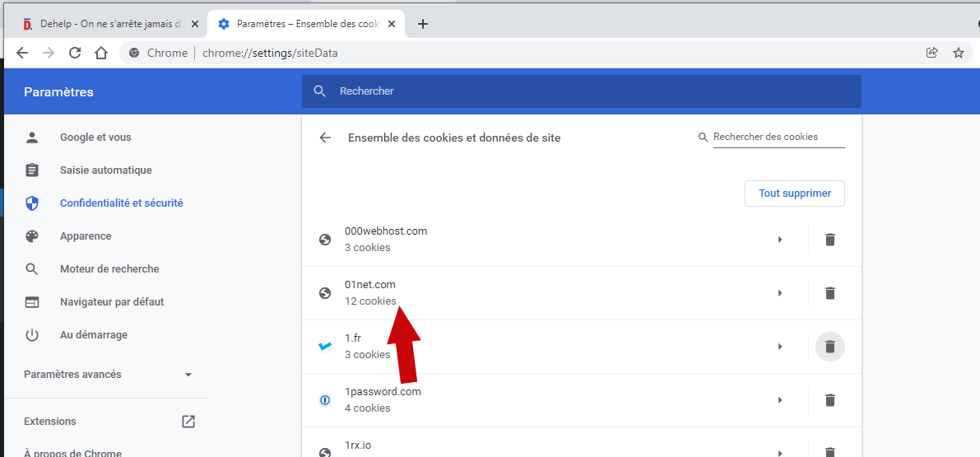
Task: Click the Chrome site info icon in address bar
Action: pyautogui.click(x=134, y=54)
